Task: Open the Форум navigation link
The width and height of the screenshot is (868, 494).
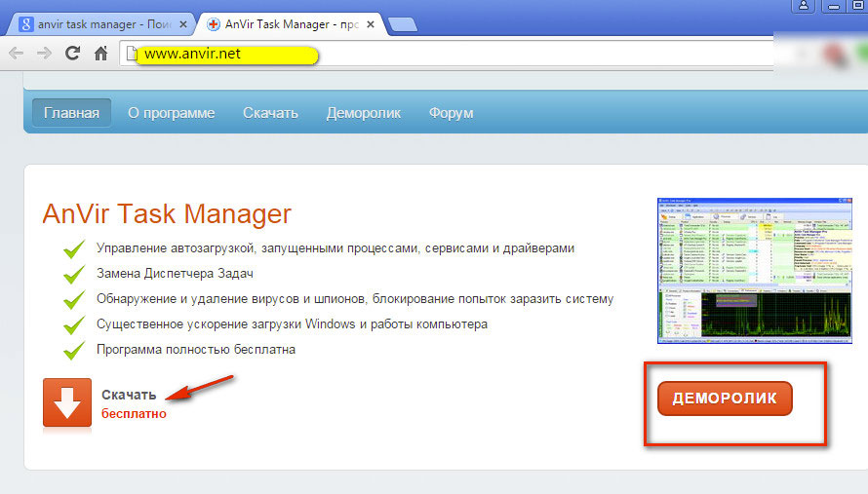Action: [x=451, y=113]
